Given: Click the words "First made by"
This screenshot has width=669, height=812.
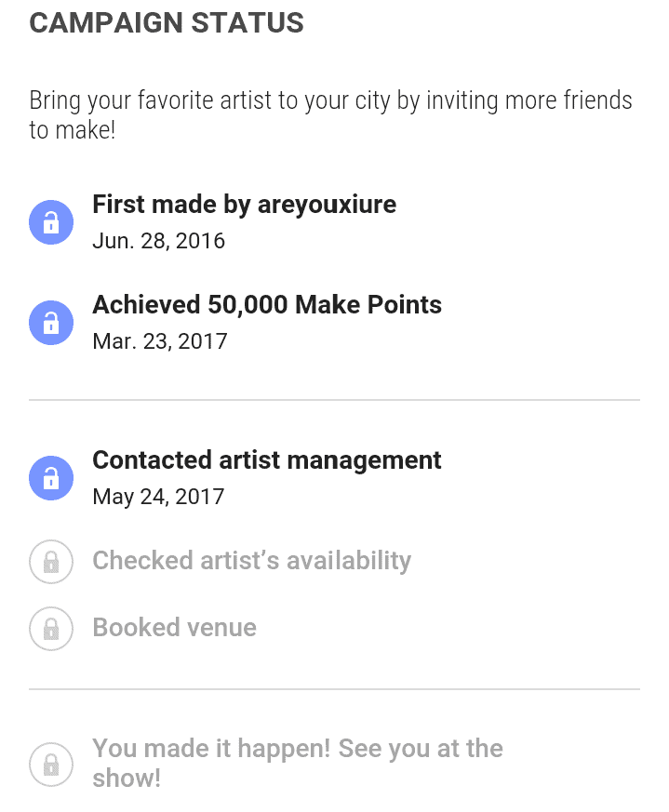Looking at the screenshot, I should pos(171,205).
